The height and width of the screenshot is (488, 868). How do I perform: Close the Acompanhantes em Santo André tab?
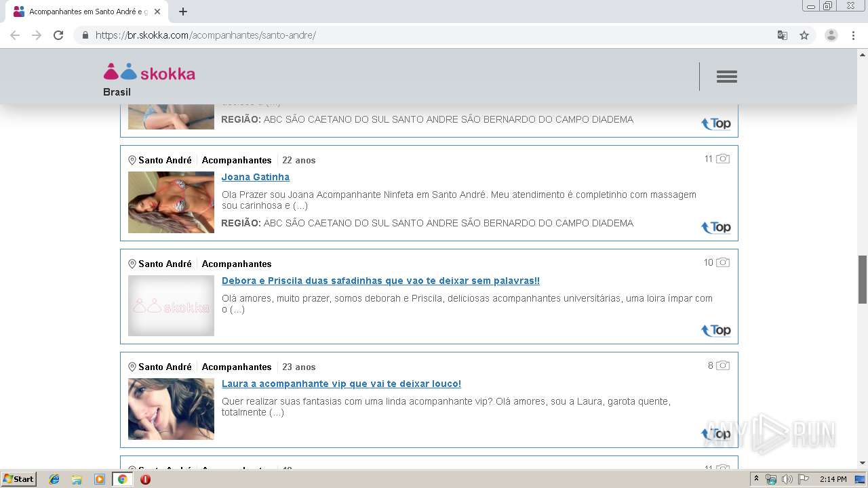(157, 12)
